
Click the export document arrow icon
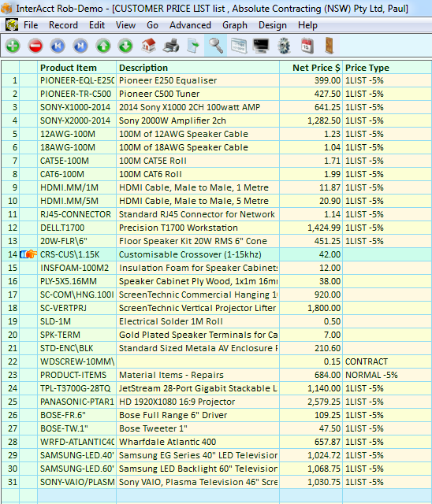193,46
